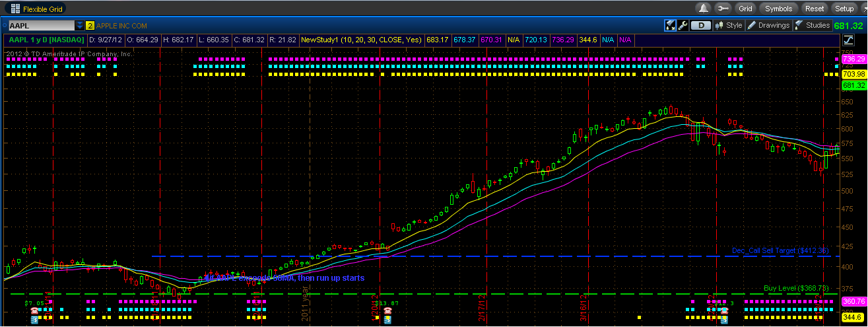Open the Symbols button

[779, 9]
